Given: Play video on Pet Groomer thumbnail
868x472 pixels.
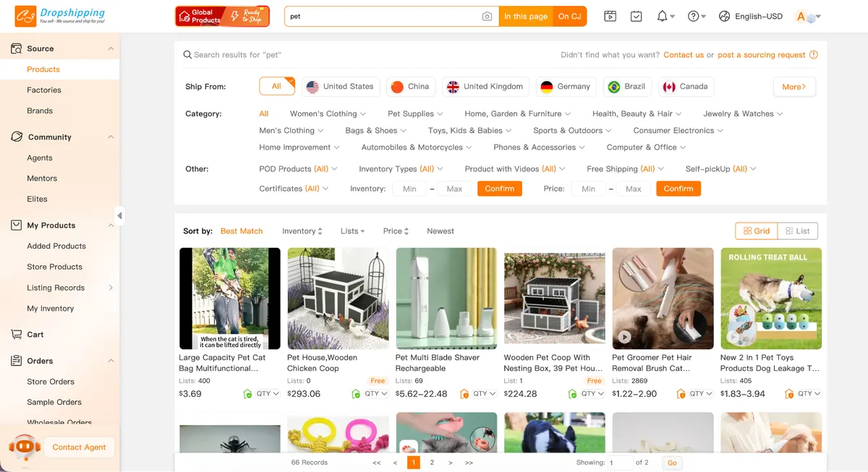Looking at the screenshot, I should coord(624,337).
